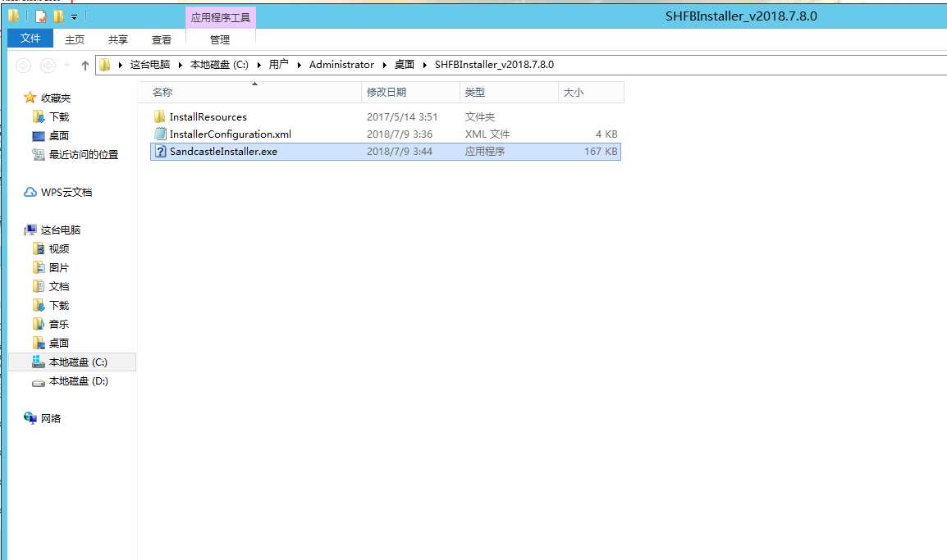
Task: Sort by the 大小 column header
Action: (592, 93)
